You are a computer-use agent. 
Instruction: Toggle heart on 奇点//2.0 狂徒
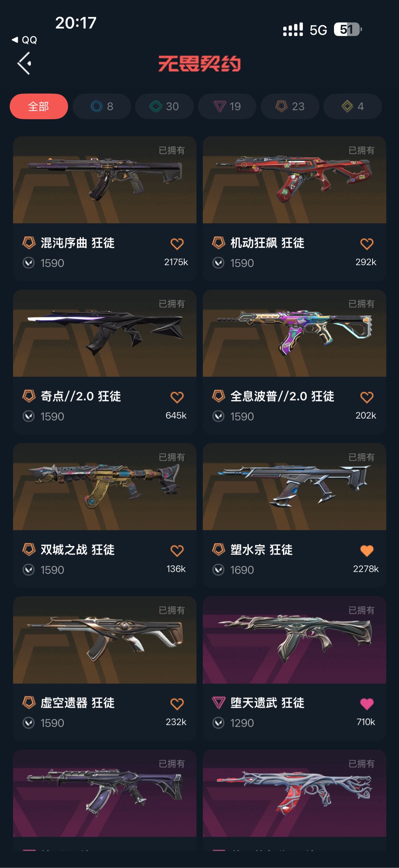pyautogui.click(x=177, y=397)
